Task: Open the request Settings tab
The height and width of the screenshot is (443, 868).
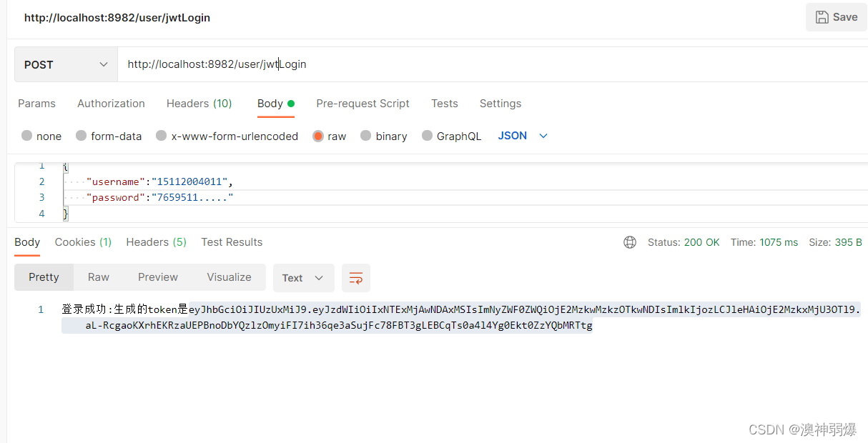Action: click(x=500, y=104)
